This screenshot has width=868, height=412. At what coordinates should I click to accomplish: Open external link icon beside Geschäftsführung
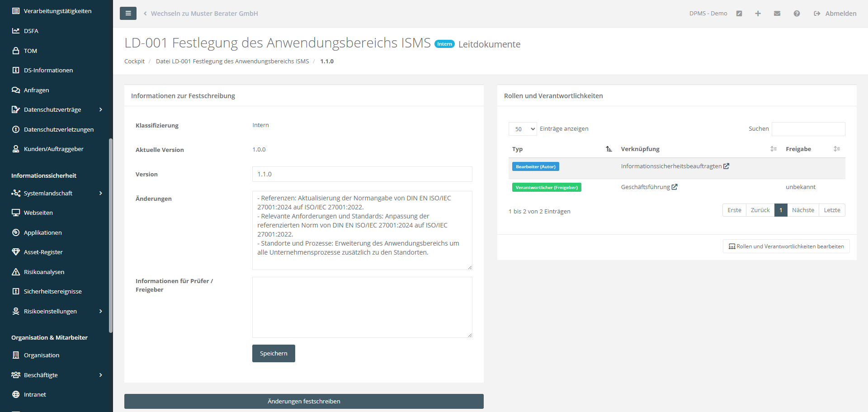click(675, 187)
